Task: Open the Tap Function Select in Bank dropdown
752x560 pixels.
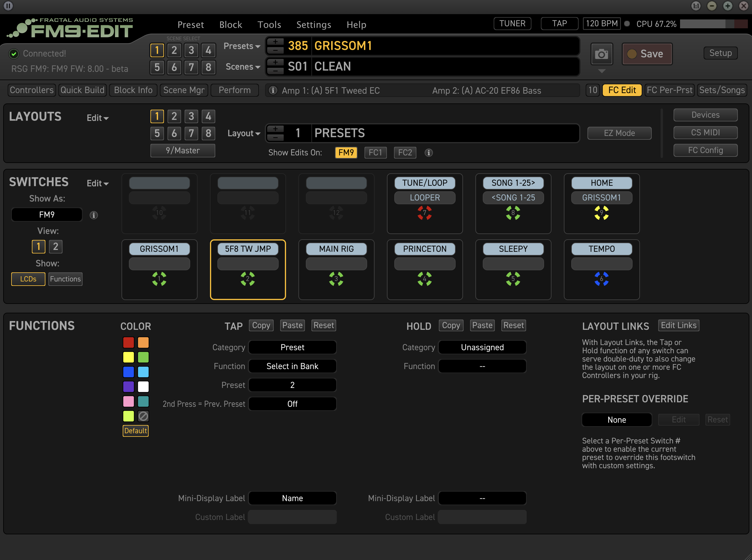Action: [x=292, y=366]
